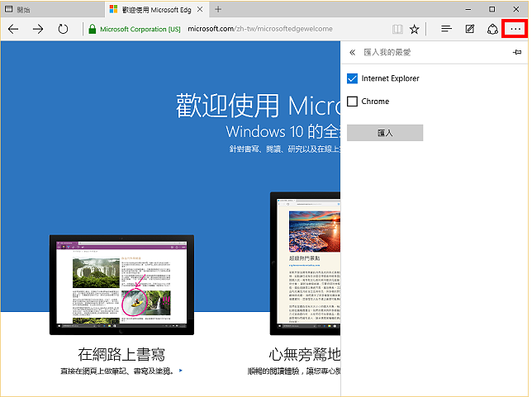Open the More actions ellipsis menu
This screenshot has width=532, height=397.
[x=515, y=29]
